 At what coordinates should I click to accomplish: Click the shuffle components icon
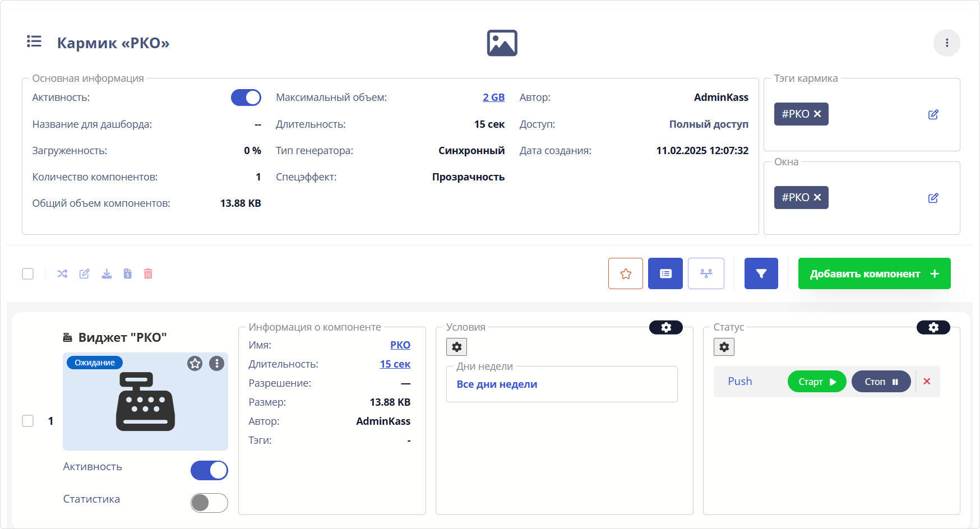pos(62,273)
